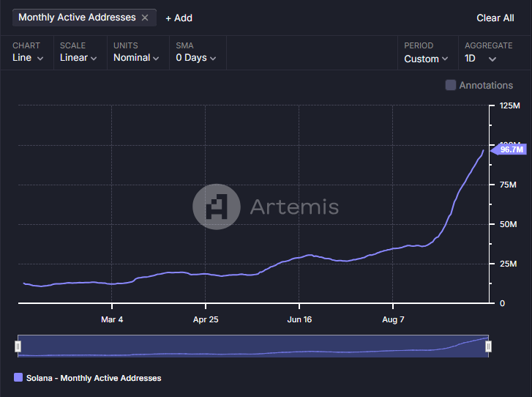Image resolution: width=532 pixels, height=397 pixels.
Task: Click the Jun 16 axis date label
Action: (299, 319)
